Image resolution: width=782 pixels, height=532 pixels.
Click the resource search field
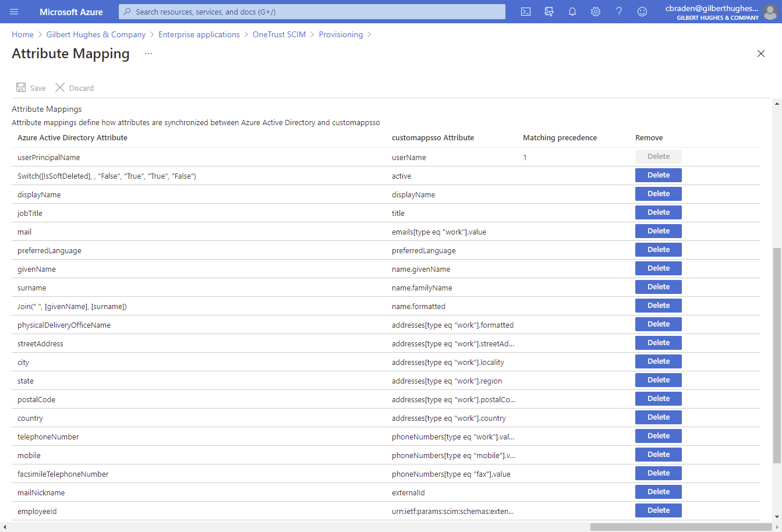tap(313, 12)
